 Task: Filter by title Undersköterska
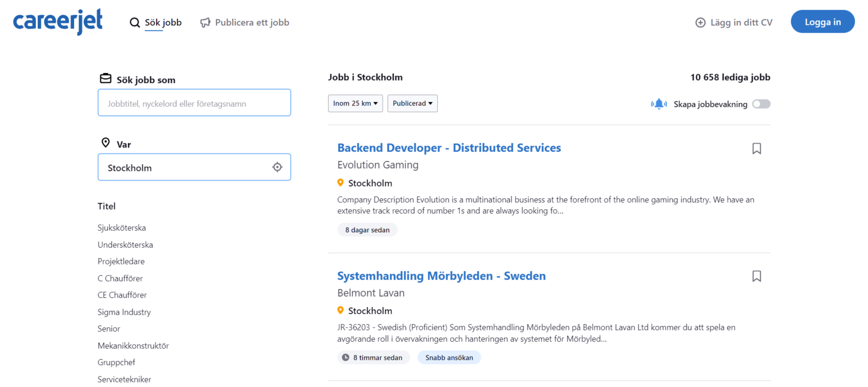[125, 245]
